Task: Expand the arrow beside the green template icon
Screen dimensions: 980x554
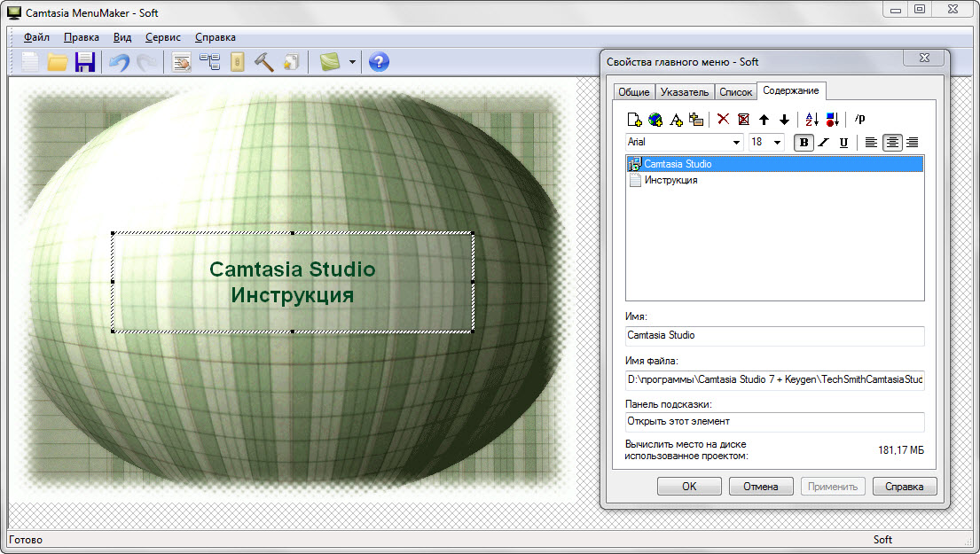Action: [352, 62]
